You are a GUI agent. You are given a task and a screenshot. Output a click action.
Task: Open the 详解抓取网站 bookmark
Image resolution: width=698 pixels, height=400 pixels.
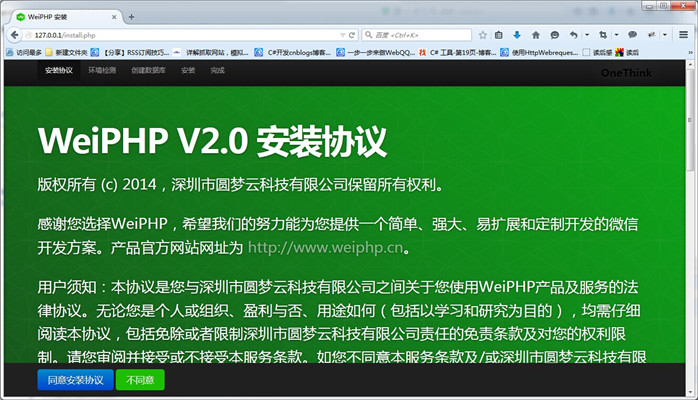(211, 53)
